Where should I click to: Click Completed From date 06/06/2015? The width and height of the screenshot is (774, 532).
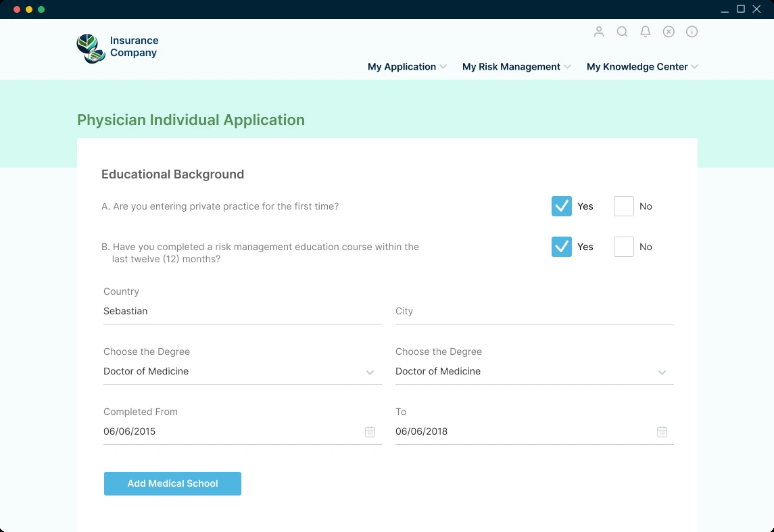click(x=129, y=431)
